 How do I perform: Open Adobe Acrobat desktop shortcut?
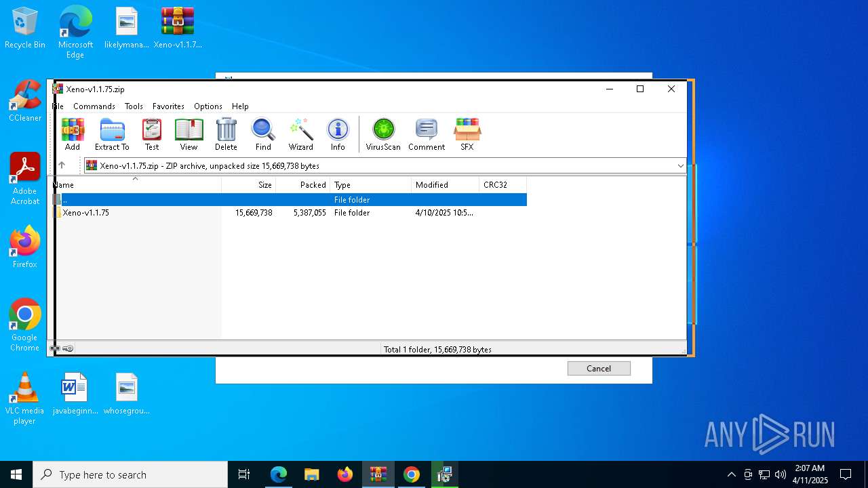(25, 179)
